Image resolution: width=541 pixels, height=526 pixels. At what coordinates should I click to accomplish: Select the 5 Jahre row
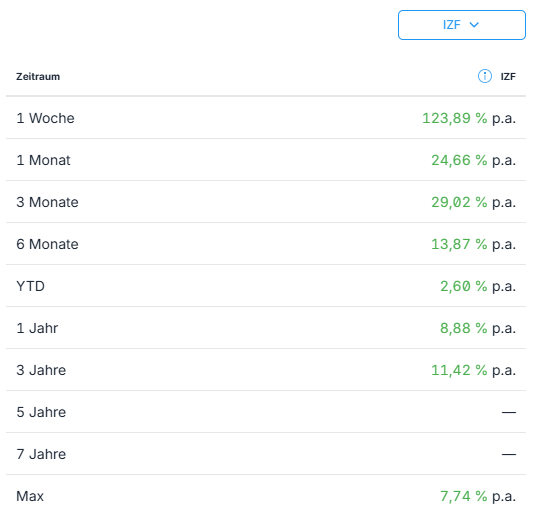coord(266,412)
